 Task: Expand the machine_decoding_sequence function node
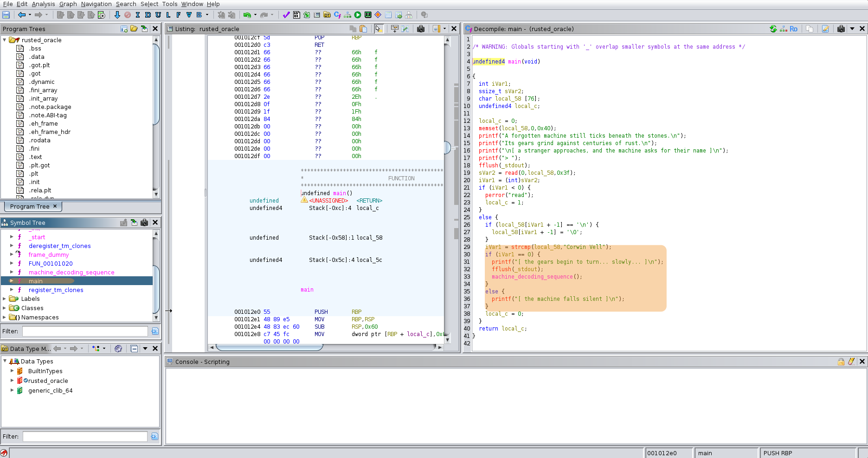pyautogui.click(x=12, y=272)
